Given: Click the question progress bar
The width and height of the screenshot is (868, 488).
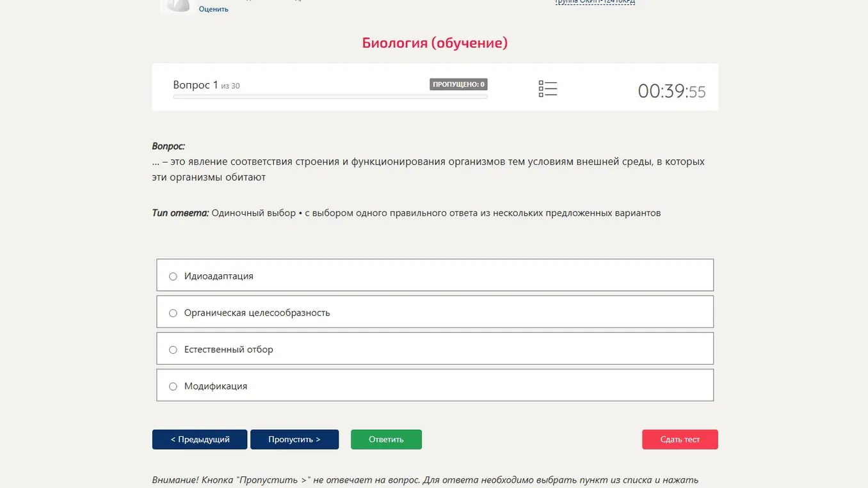Looking at the screenshot, I should 330,97.
